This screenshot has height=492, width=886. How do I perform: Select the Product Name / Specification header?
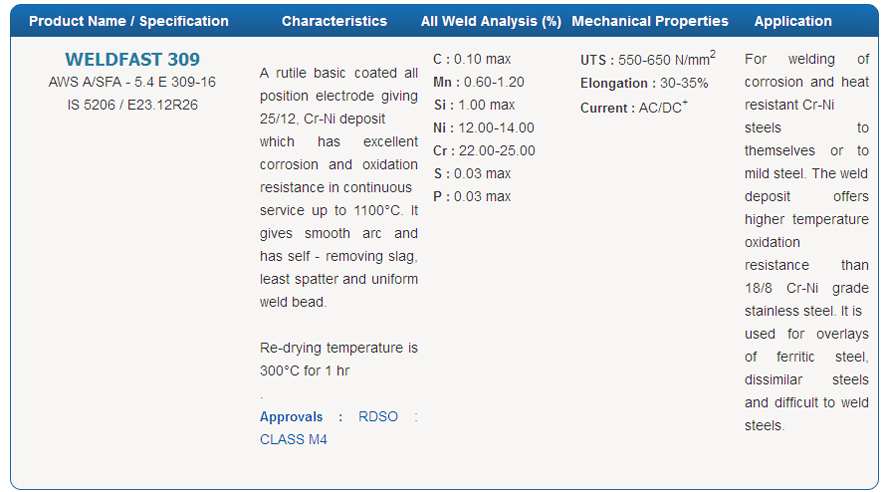click(x=129, y=21)
